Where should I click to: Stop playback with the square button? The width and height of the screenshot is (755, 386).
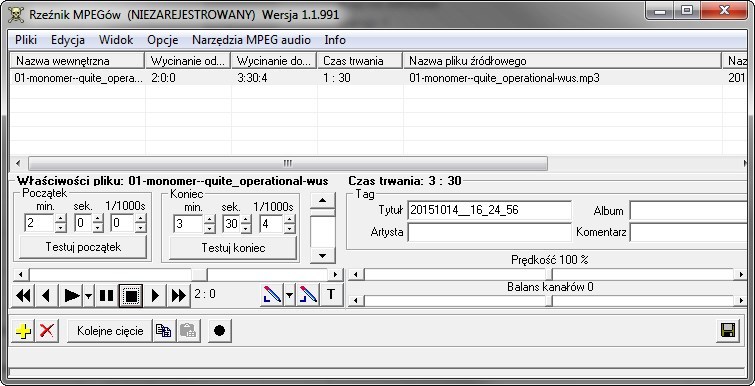pos(130,295)
